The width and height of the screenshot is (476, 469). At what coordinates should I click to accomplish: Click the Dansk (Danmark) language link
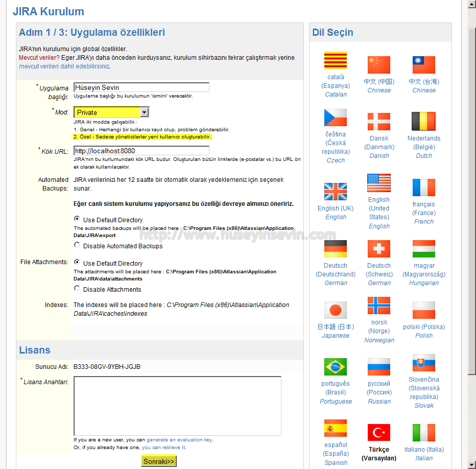(379, 143)
